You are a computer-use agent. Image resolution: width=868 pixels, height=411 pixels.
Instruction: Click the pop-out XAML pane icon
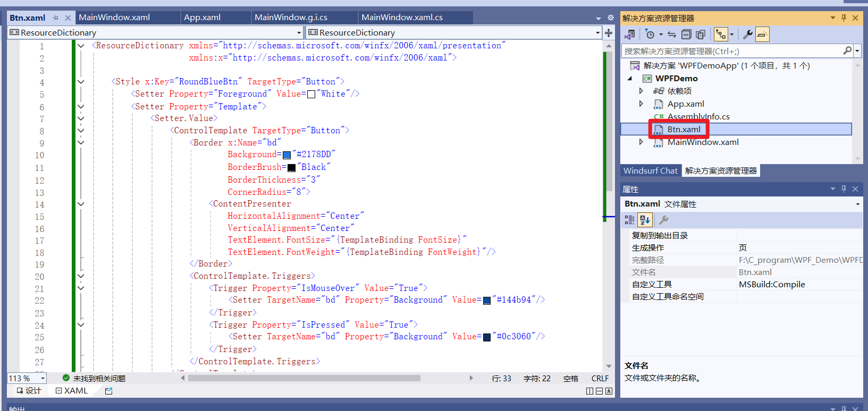109,391
